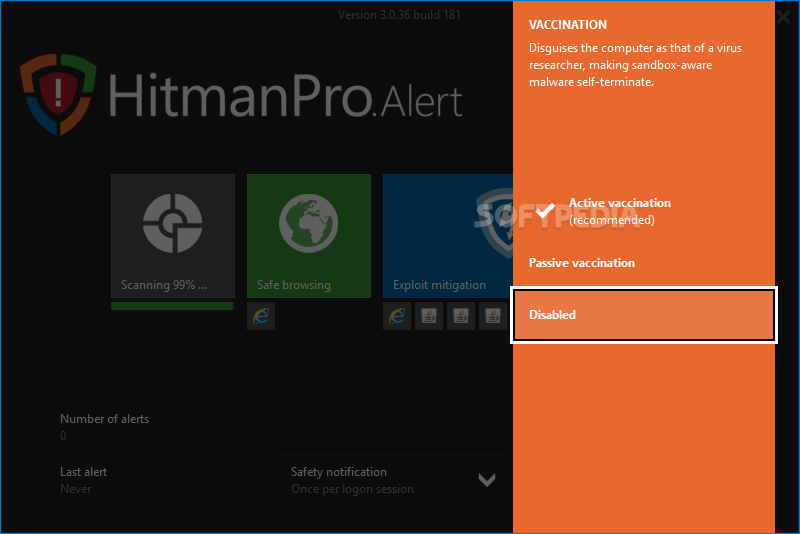Close the window with the X icon
800x534 pixels.
click(784, 17)
